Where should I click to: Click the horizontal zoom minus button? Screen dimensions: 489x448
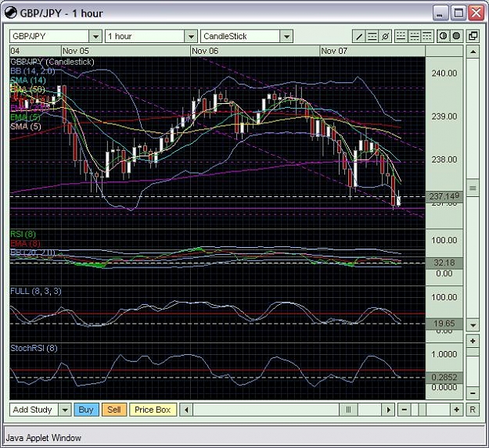pyautogui.click(x=405, y=410)
